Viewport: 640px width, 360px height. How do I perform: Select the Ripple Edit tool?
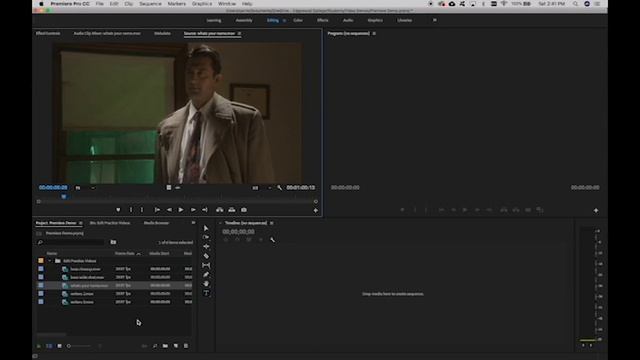[206, 247]
